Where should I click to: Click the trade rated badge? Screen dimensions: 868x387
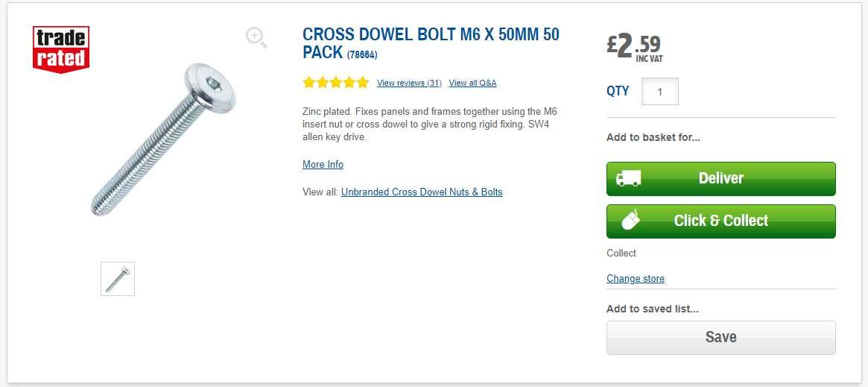tap(61, 49)
